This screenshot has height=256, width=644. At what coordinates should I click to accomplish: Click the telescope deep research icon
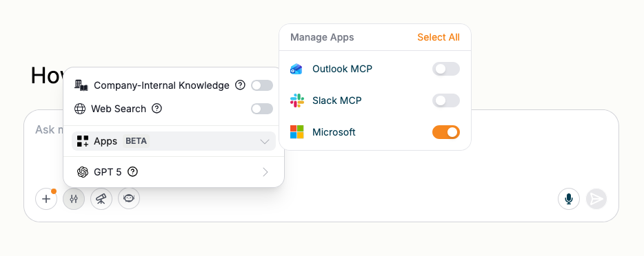coord(101,199)
